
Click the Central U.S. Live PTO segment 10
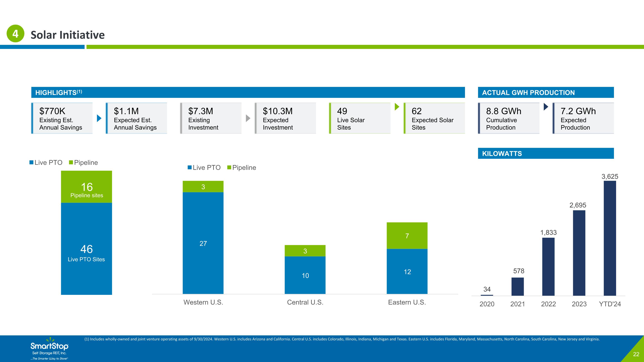pos(305,275)
